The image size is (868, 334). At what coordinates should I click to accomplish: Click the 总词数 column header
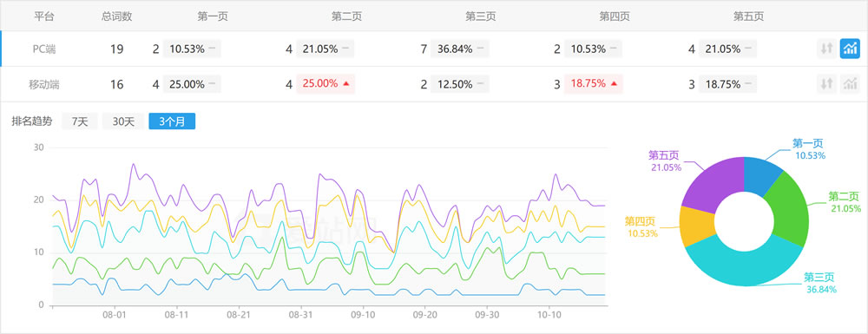coord(117,16)
